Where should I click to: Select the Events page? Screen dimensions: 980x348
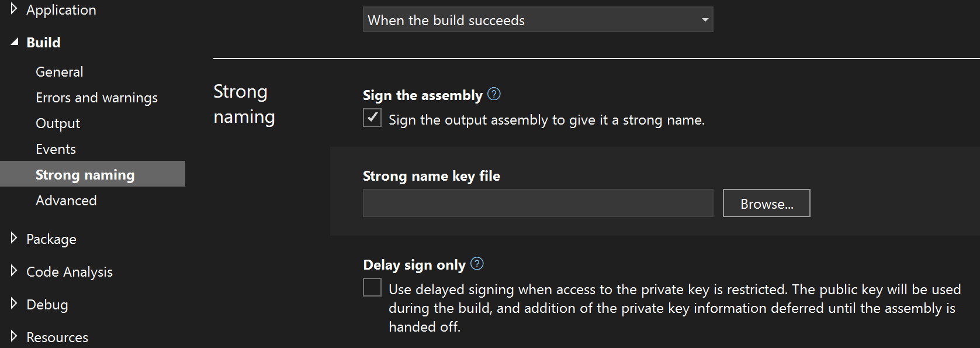56,149
